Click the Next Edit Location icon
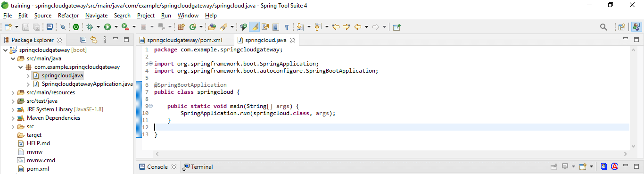 347,27
